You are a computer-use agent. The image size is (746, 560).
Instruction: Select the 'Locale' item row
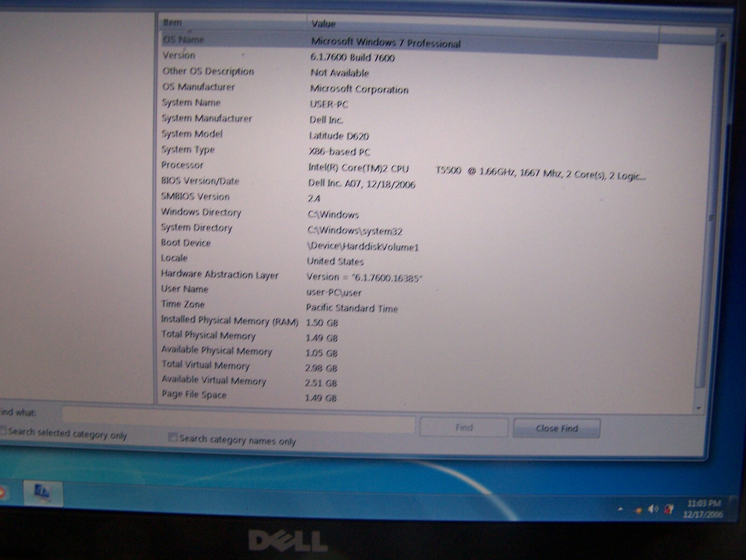174,258
